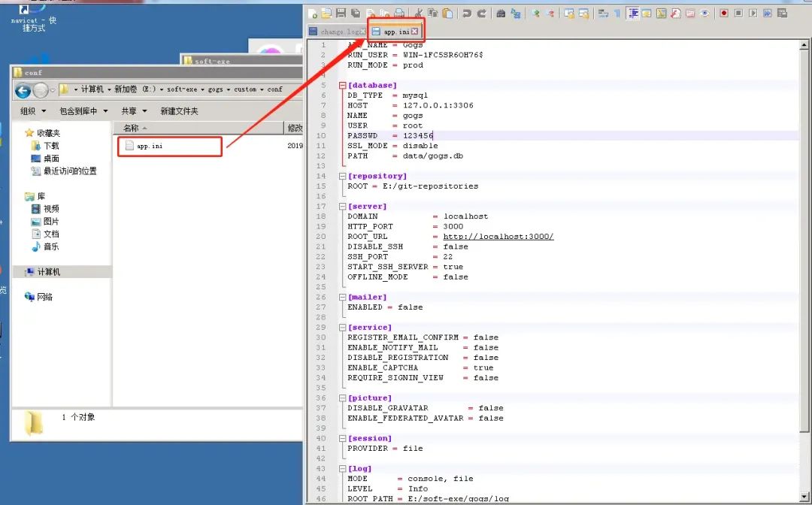812x505 pixels.
Task: Toggle file monitoring eye icon
Action: point(704,14)
